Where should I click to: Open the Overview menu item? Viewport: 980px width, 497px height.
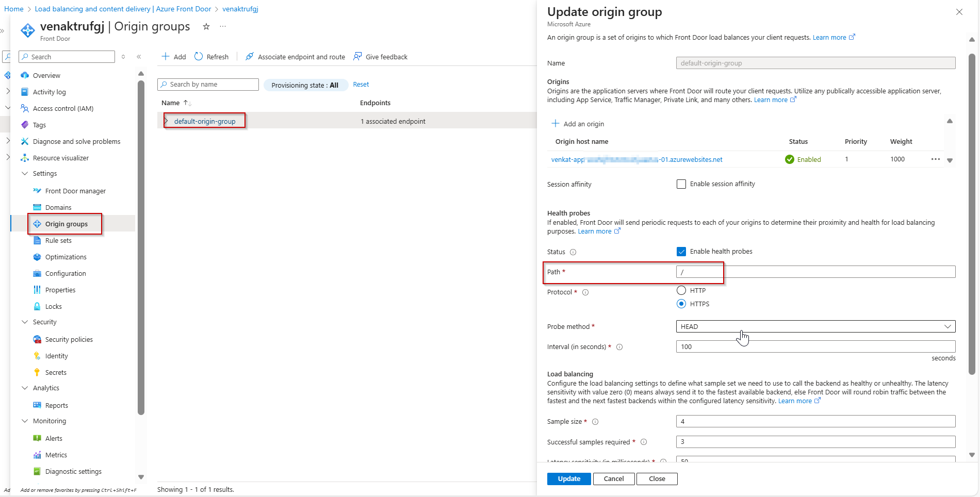[46, 75]
